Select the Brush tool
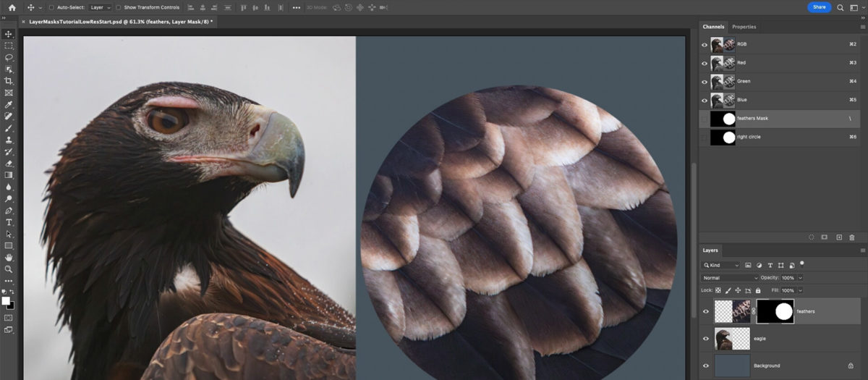The image size is (868, 380). pos(9,128)
